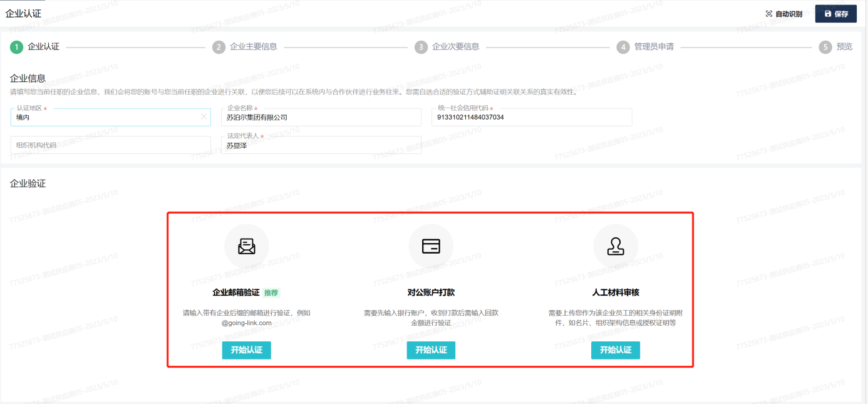Click the corporate account card icon

431,247
